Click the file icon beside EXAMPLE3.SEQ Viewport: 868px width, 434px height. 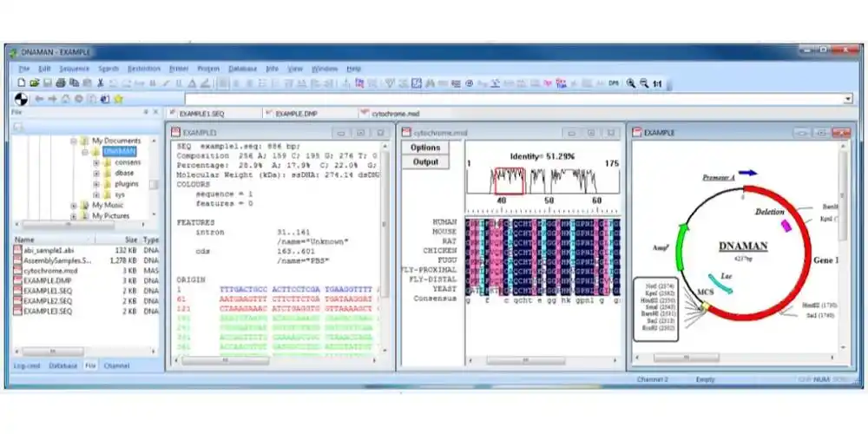pos(17,312)
